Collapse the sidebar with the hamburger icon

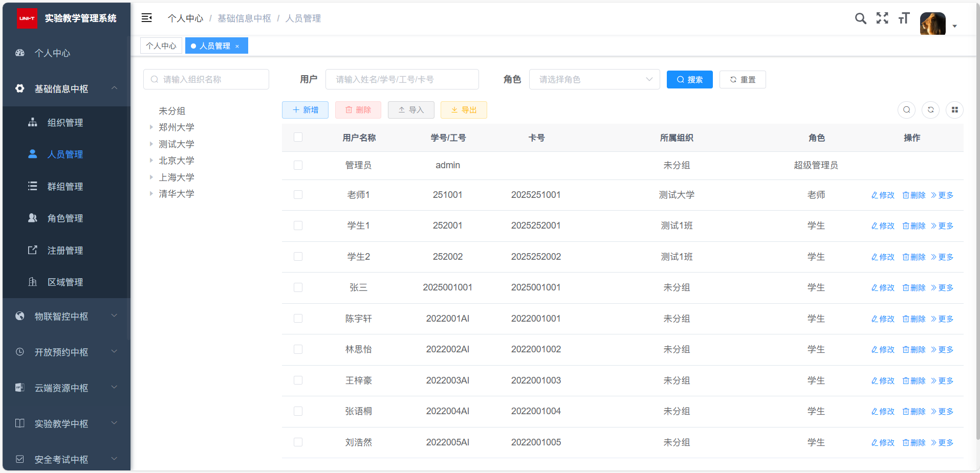146,18
